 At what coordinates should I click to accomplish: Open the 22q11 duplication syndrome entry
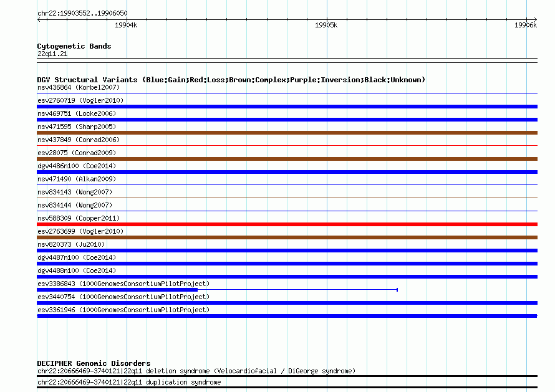pyautogui.click(x=129, y=383)
